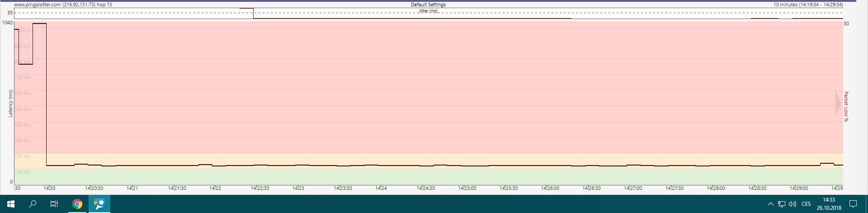Click the 1040 max latency scale value

(x=8, y=23)
